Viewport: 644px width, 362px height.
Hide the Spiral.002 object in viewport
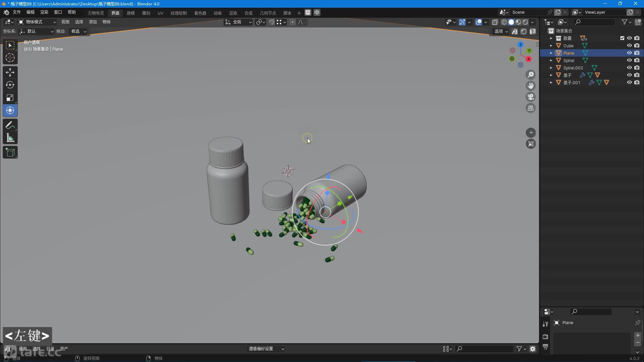click(629, 68)
